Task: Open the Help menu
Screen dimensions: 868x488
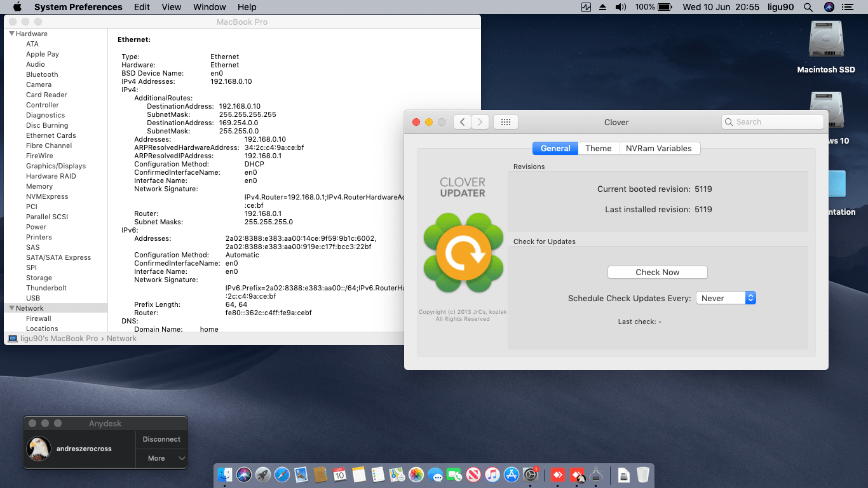Action: (x=247, y=7)
